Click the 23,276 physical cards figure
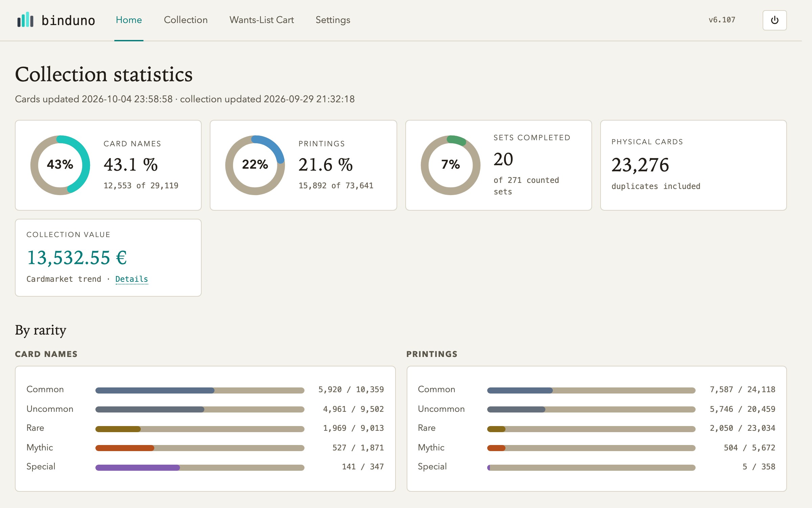 tap(640, 165)
